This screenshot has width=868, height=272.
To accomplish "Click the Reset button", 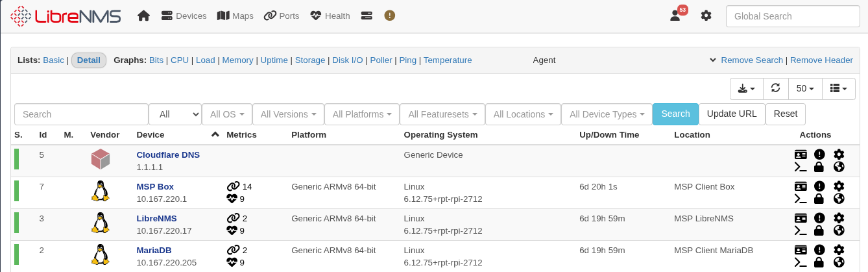I will [786, 114].
